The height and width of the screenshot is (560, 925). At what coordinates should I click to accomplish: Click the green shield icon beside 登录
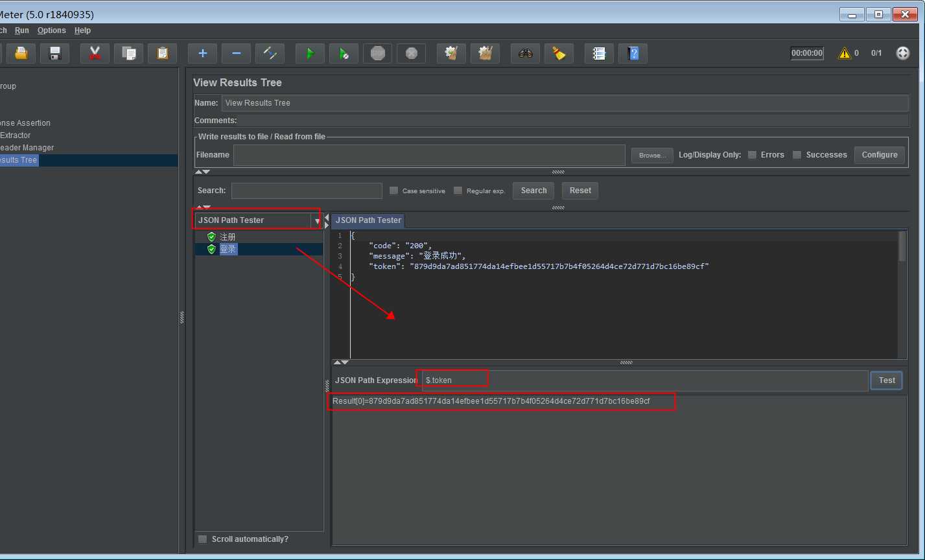(x=211, y=249)
